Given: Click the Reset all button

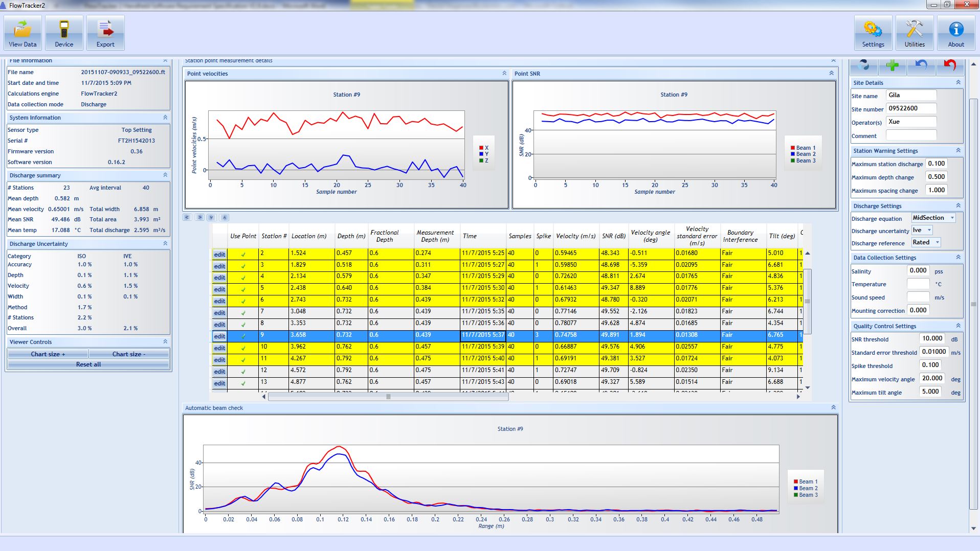Looking at the screenshot, I should point(88,364).
